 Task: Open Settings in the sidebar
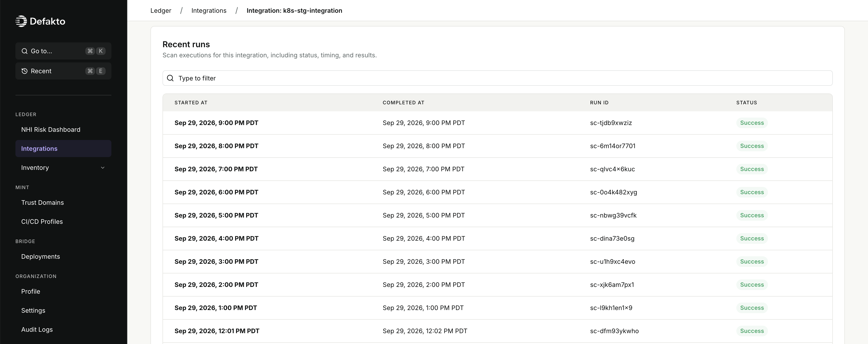pyautogui.click(x=63, y=310)
